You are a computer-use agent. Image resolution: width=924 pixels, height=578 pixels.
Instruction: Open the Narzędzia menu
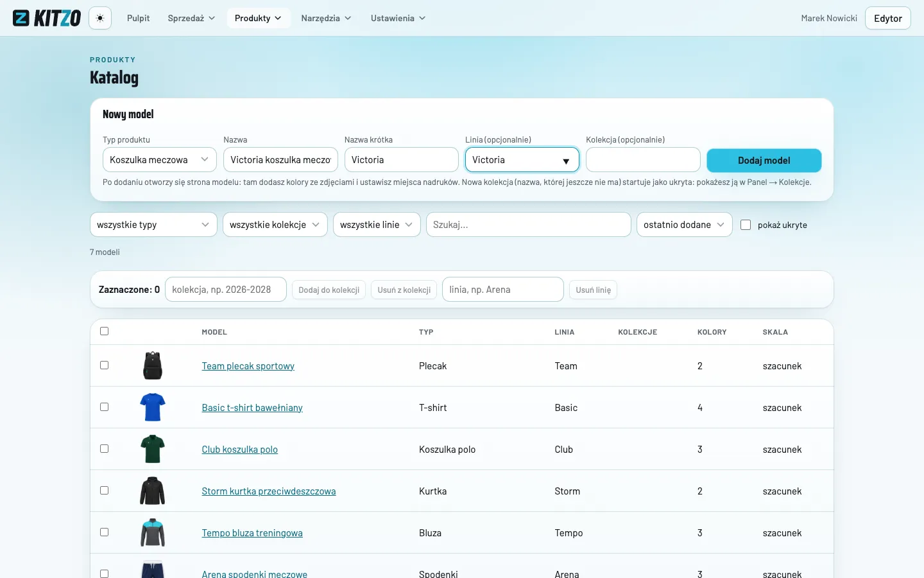326,18
